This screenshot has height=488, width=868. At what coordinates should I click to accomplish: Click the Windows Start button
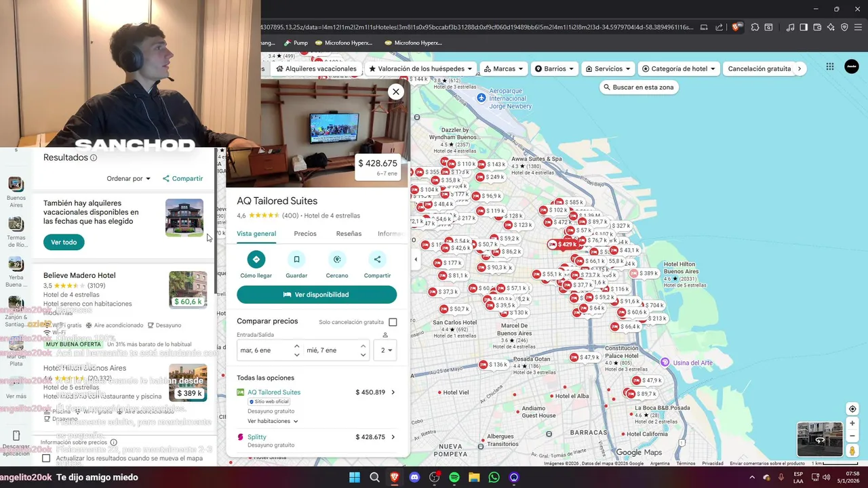(x=355, y=477)
